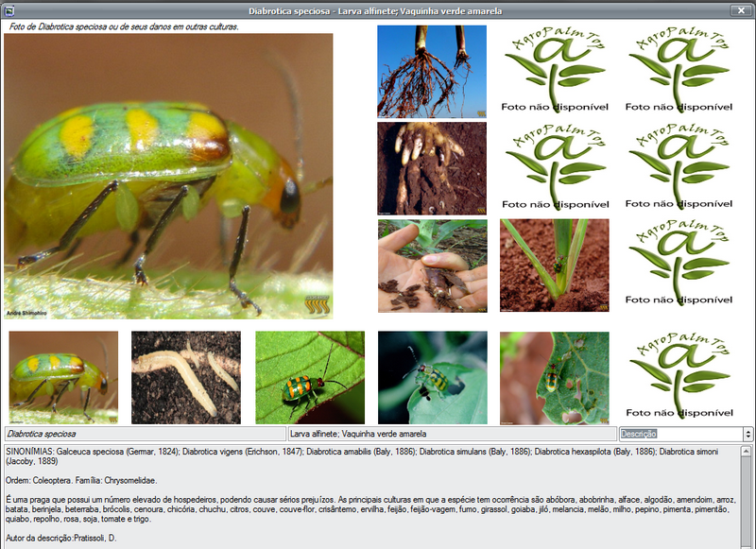Open the beetle on bright green leaf thumbnail

[310, 377]
